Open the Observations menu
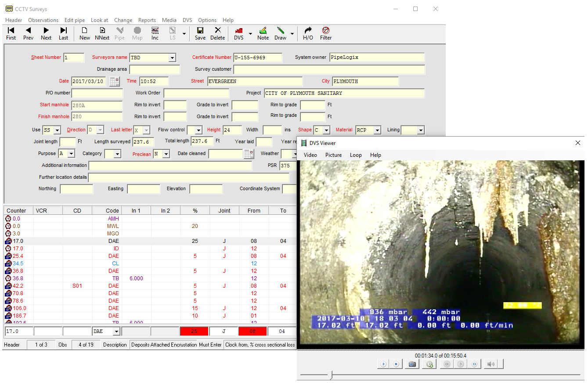Viewport: 588px width, 383px height. [43, 20]
